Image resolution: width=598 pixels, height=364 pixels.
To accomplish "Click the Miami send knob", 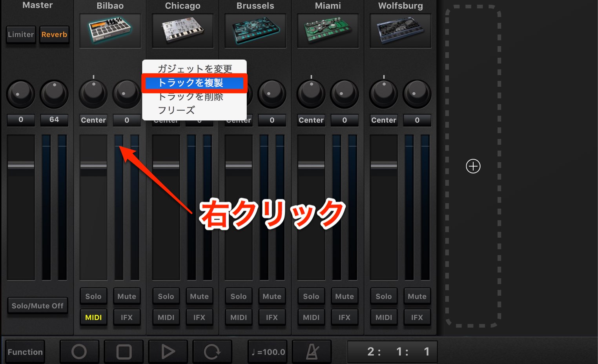I will (x=345, y=94).
